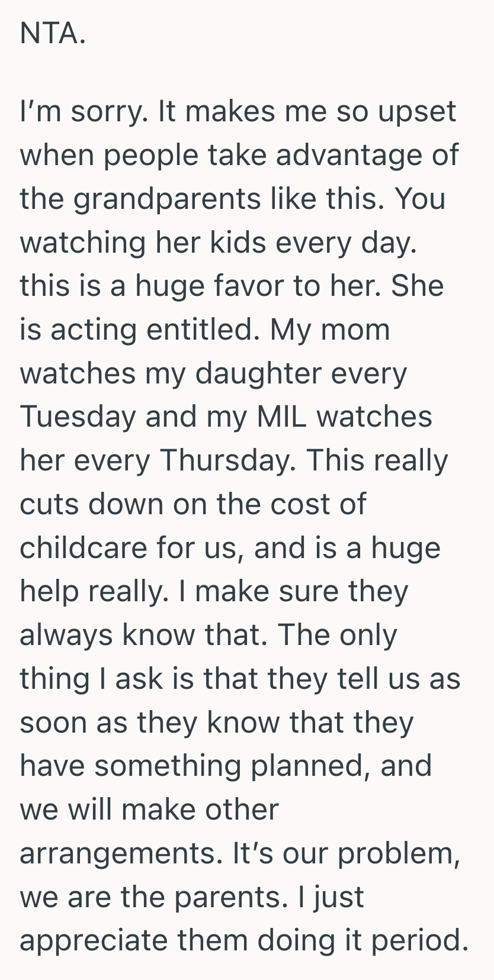Viewport: 494px width, 980px height.
Task: Click the "NTA." verdict text
Action: (x=53, y=34)
